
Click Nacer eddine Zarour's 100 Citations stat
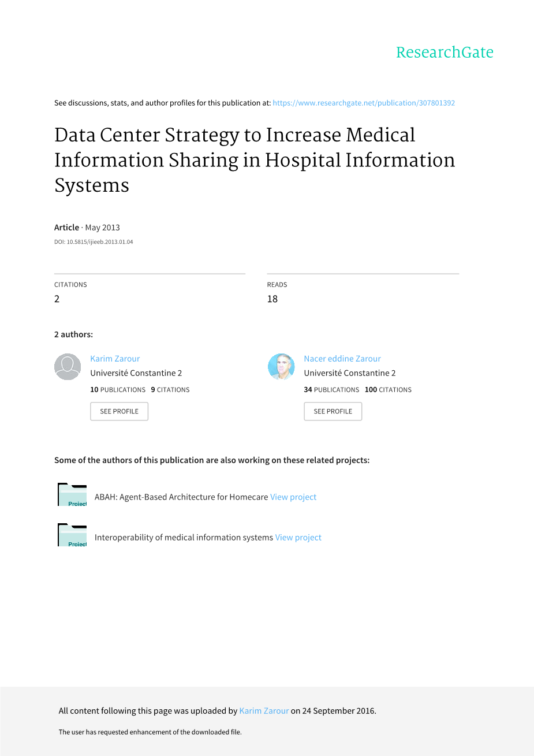click(x=388, y=390)
